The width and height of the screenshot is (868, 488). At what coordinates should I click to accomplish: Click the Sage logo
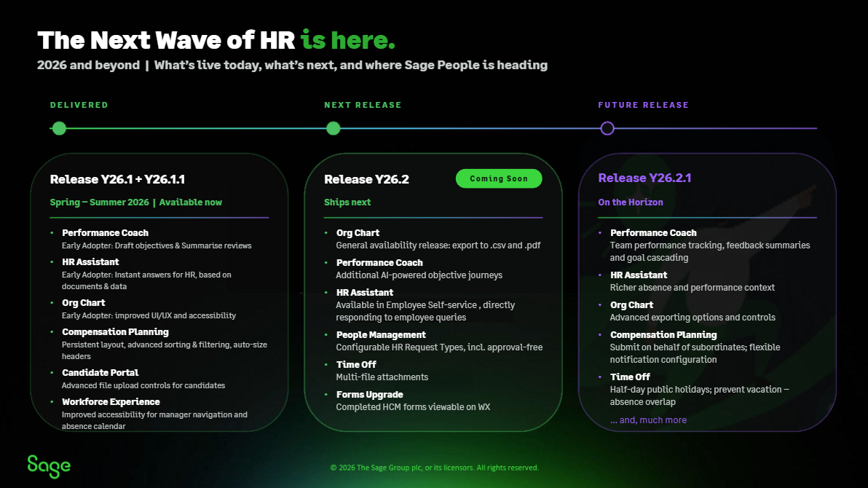(x=49, y=466)
